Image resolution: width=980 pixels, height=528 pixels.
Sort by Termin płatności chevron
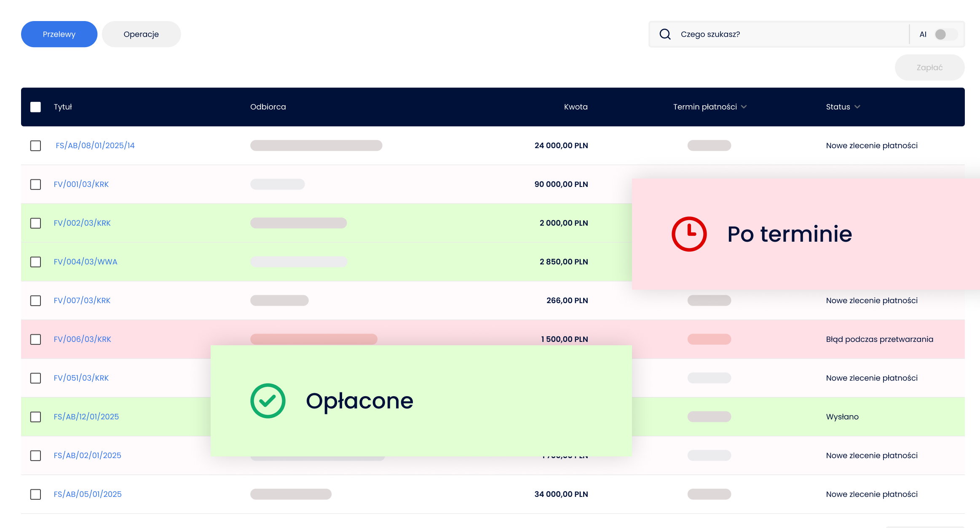744,107
